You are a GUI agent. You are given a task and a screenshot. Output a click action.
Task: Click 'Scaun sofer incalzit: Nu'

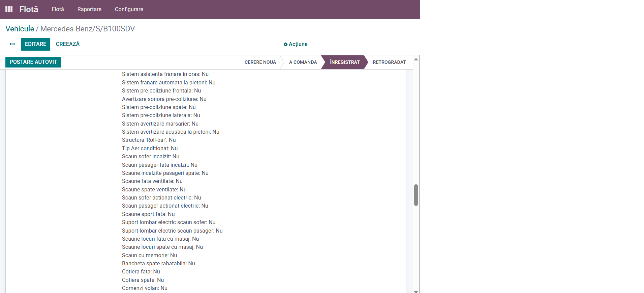151,157
